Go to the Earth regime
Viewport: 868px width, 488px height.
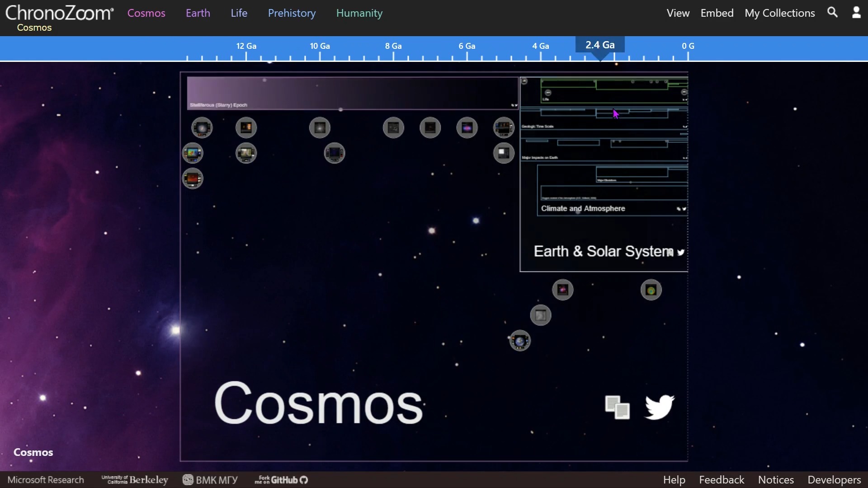pos(198,13)
